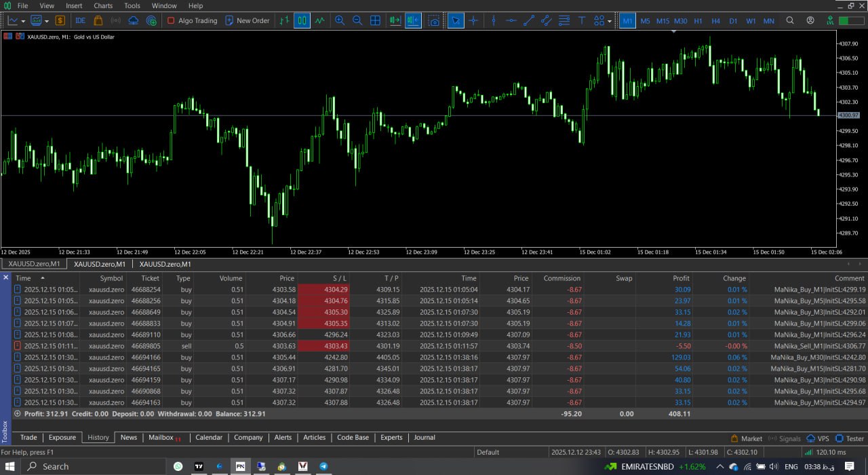Click the New Order button
The image size is (868, 475).
(x=247, y=20)
